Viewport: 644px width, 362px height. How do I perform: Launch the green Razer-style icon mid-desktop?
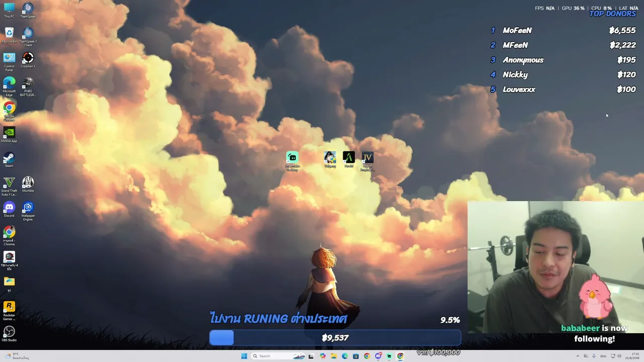click(349, 159)
